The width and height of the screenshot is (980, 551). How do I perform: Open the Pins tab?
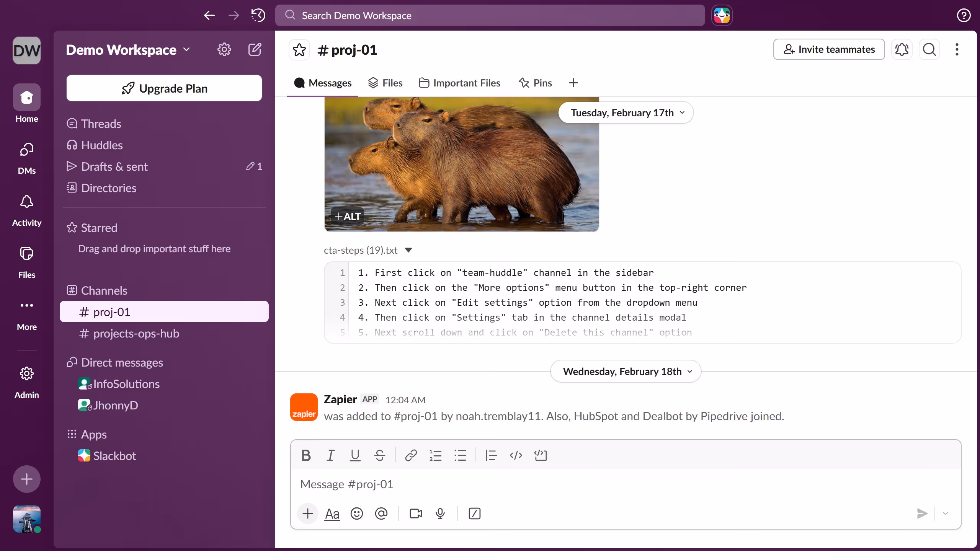tap(535, 83)
